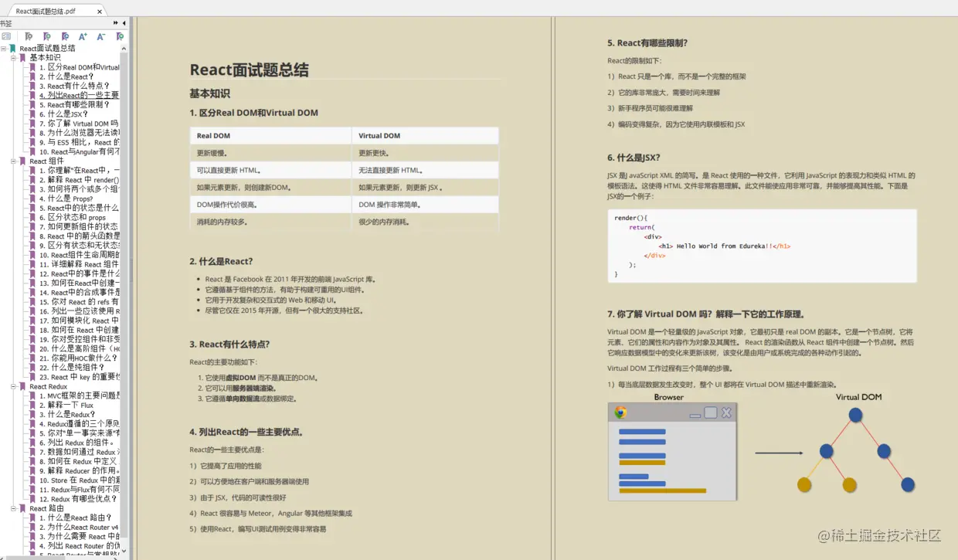Open bookmark 2. 什么是React？
Screen dimensions: 958x560
pos(66,76)
